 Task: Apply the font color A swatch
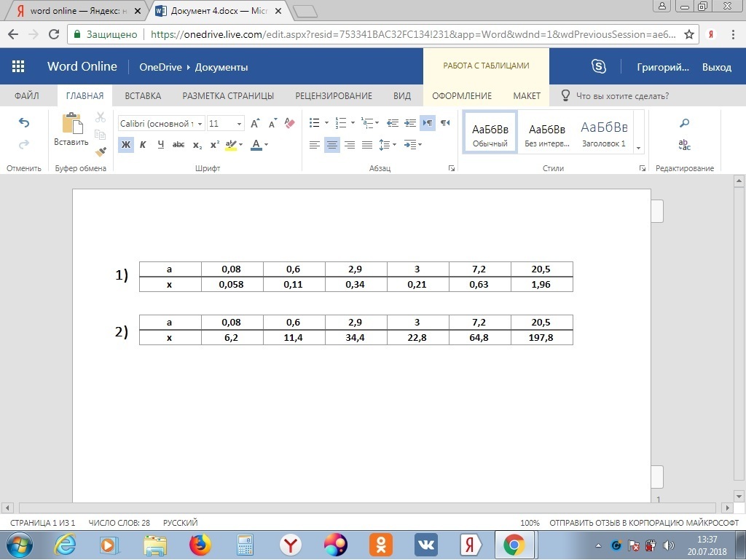tap(256, 144)
